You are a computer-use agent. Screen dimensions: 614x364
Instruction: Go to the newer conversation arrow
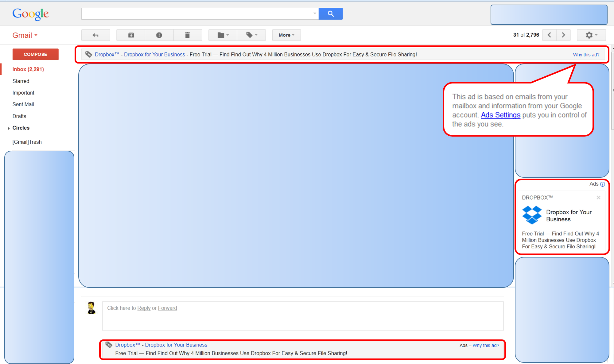tap(550, 35)
